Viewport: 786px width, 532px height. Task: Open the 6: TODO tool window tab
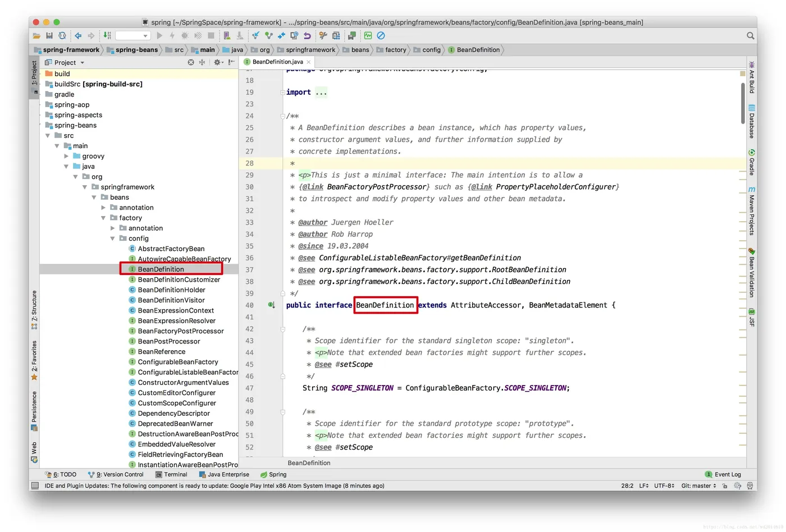click(61, 475)
